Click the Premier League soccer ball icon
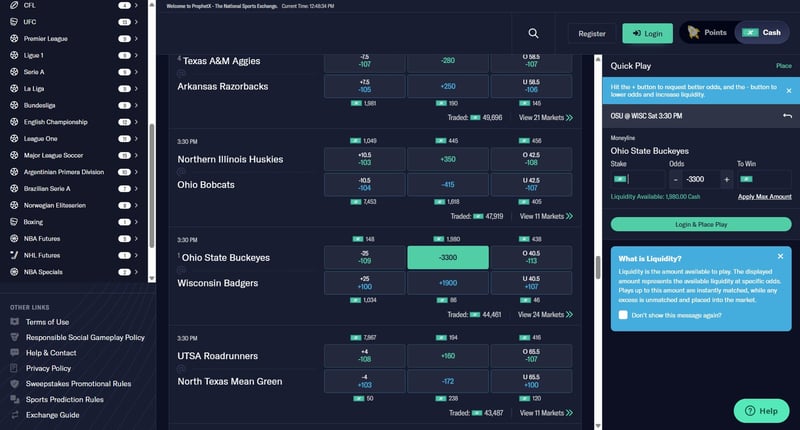800x430 pixels. point(14,37)
